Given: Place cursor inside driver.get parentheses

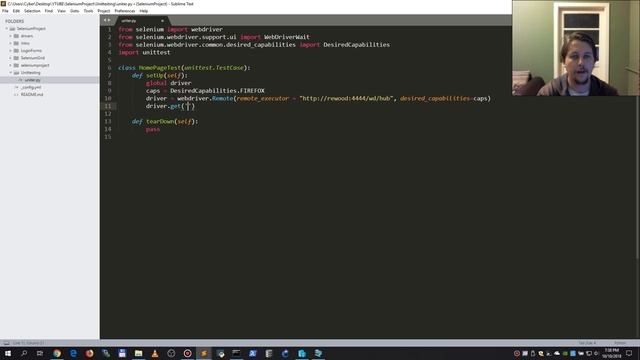Looking at the screenshot, I should point(188,106).
